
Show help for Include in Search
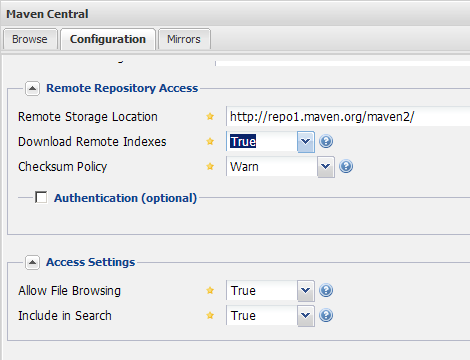(326, 315)
